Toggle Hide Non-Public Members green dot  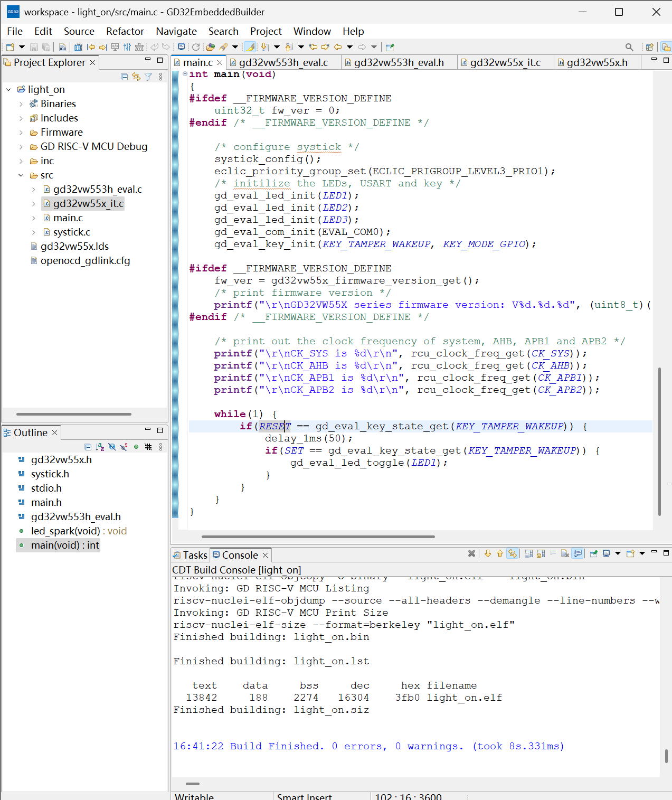click(136, 447)
